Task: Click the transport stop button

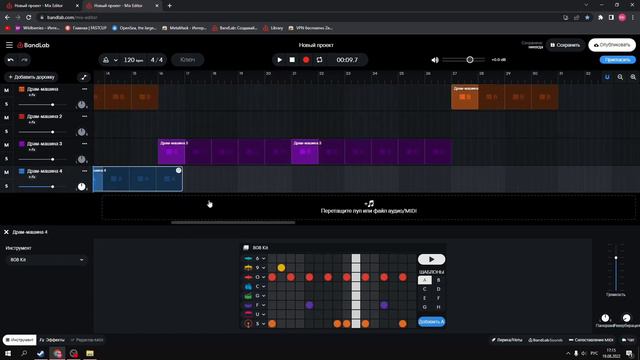Action: [x=292, y=60]
